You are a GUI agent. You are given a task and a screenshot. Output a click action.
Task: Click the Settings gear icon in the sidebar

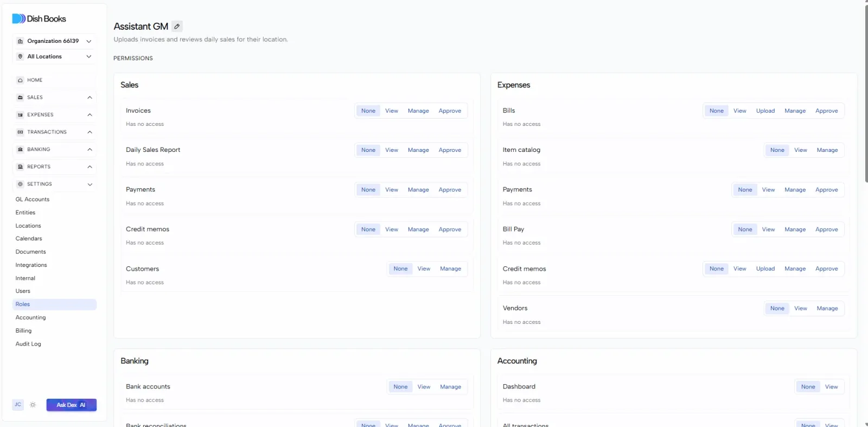20,184
